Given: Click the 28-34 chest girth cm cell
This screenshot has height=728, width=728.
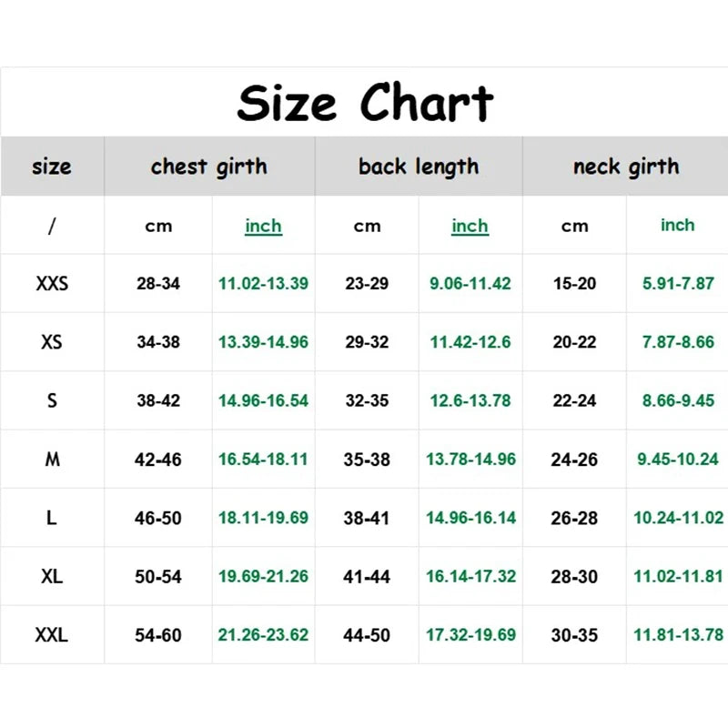Looking at the screenshot, I should pos(158,284).
